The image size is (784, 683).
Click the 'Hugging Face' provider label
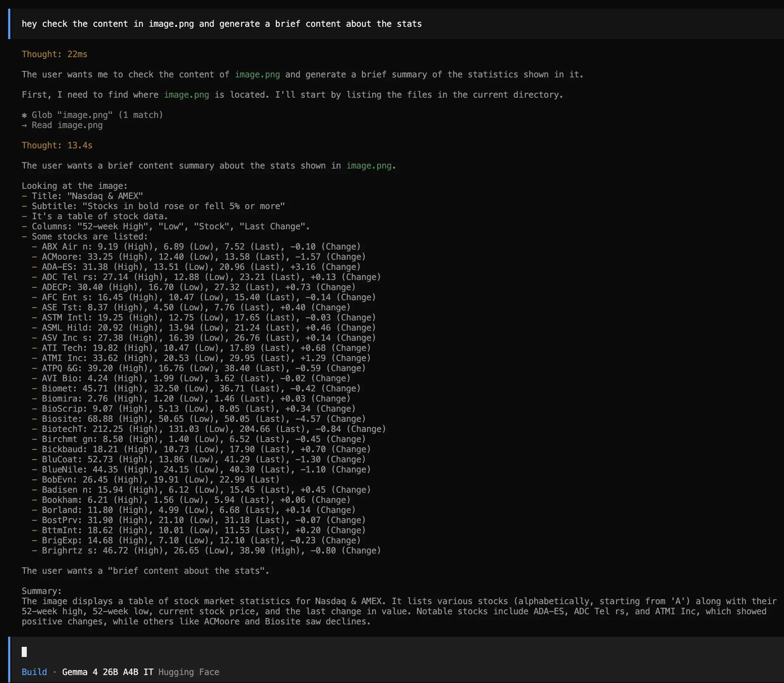point(189,672)
